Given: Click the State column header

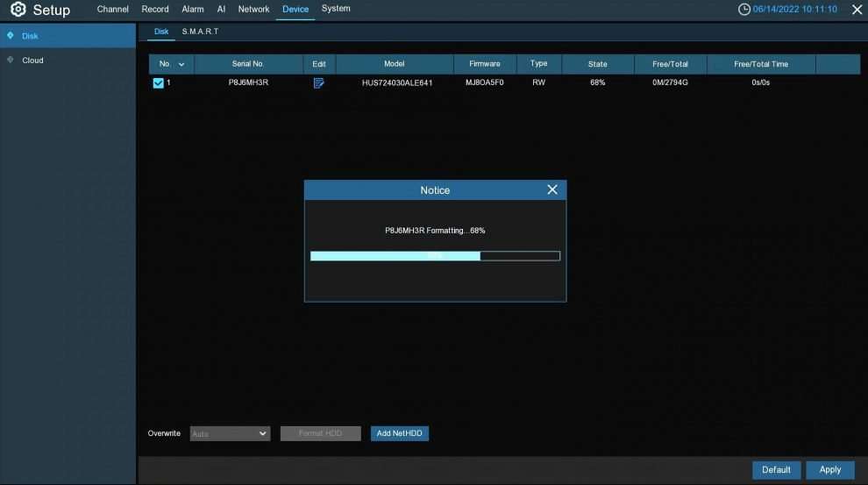Looking at the screenshot, I should pos(598,64).
